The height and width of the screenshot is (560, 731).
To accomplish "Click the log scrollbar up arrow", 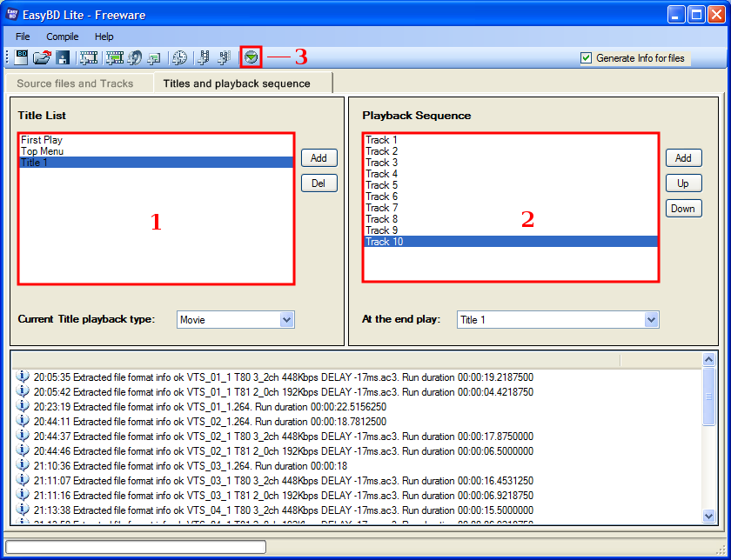I will 708,359.
